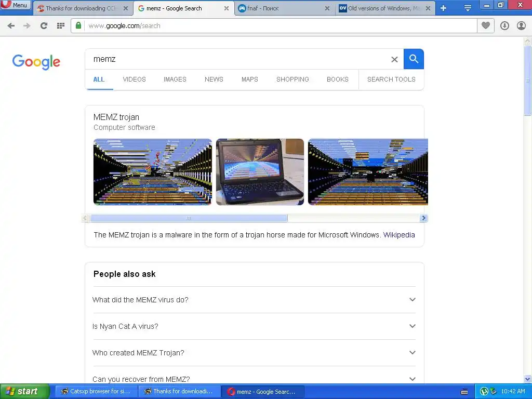
Task: Go back with the back arrow
Action: [11, 26]
